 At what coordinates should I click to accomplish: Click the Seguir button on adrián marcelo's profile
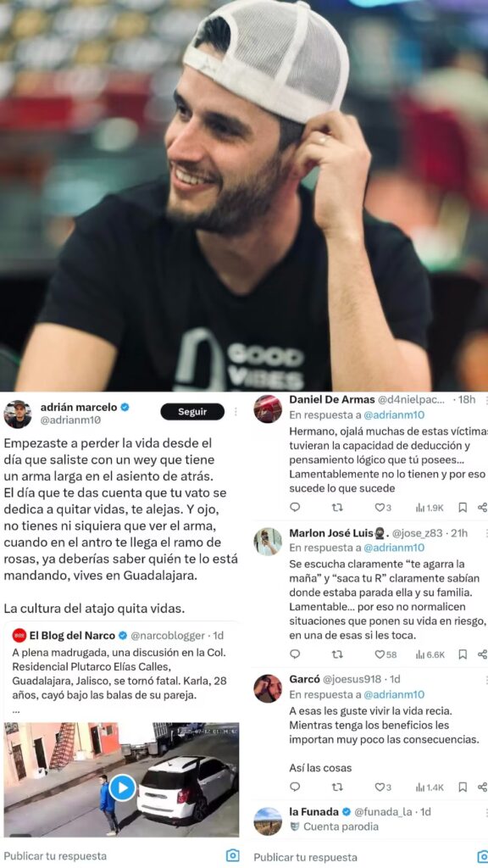(x=192, y=411)
